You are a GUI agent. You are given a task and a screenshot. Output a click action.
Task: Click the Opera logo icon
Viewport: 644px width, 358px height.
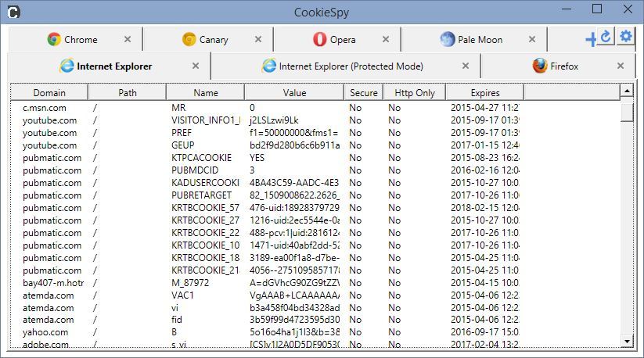point(319,39)
